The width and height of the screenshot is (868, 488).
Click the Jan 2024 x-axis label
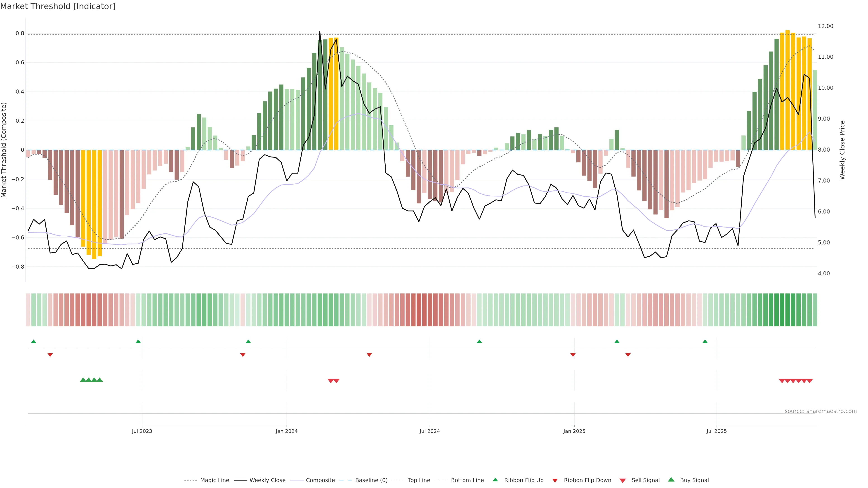click(x=286, y=431)
